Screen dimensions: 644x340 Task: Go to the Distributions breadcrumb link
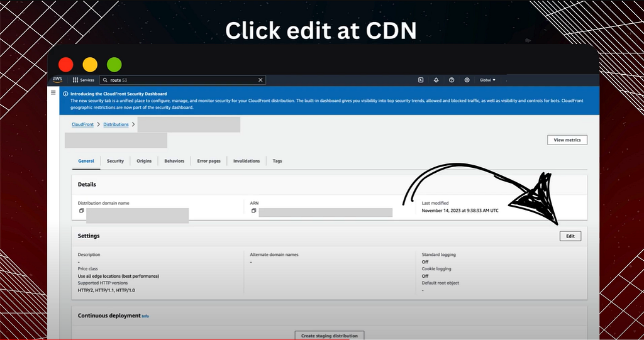pos(116,124)
